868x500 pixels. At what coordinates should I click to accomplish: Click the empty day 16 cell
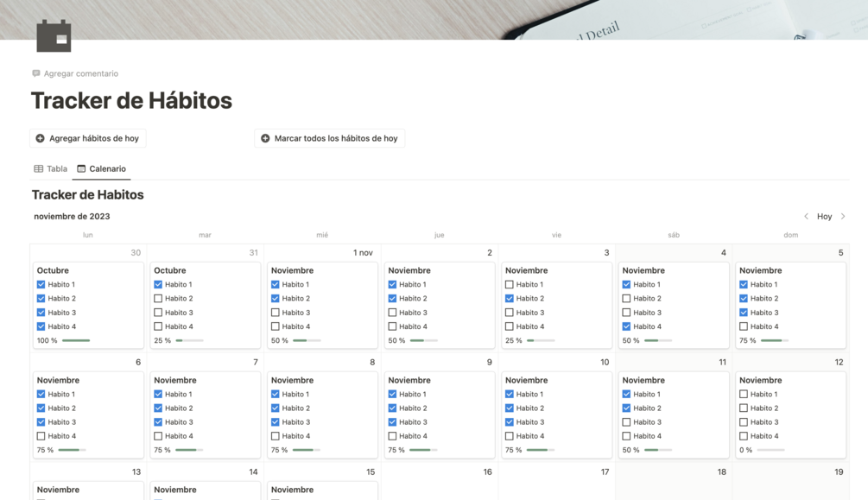440,482
